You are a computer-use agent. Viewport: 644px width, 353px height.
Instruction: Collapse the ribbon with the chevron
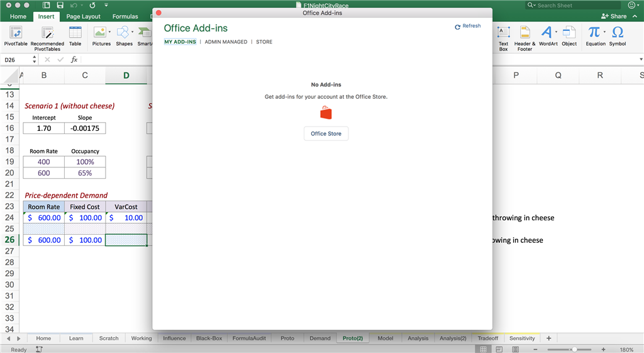click(x=635, y=16)
